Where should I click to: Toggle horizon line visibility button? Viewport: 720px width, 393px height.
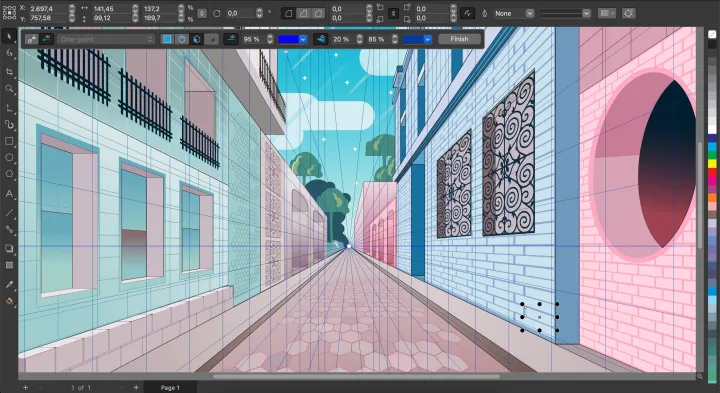(46, 39)
